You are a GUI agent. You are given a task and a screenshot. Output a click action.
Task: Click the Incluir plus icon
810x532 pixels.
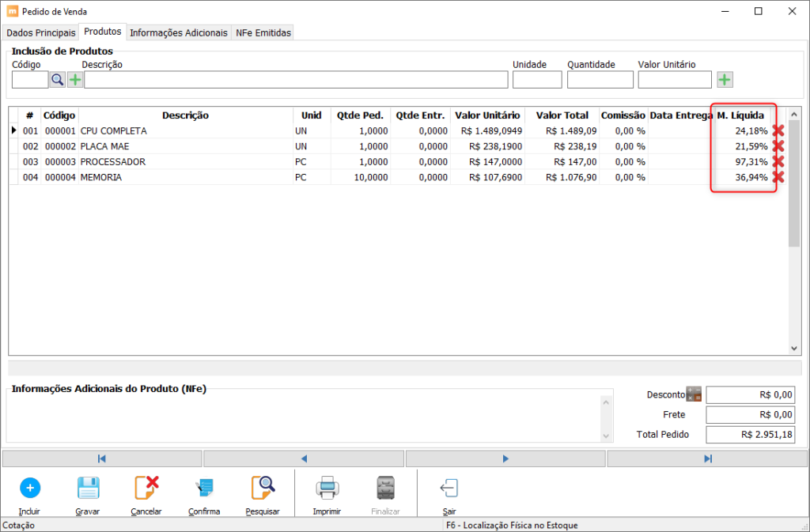[x=30, y=489]
